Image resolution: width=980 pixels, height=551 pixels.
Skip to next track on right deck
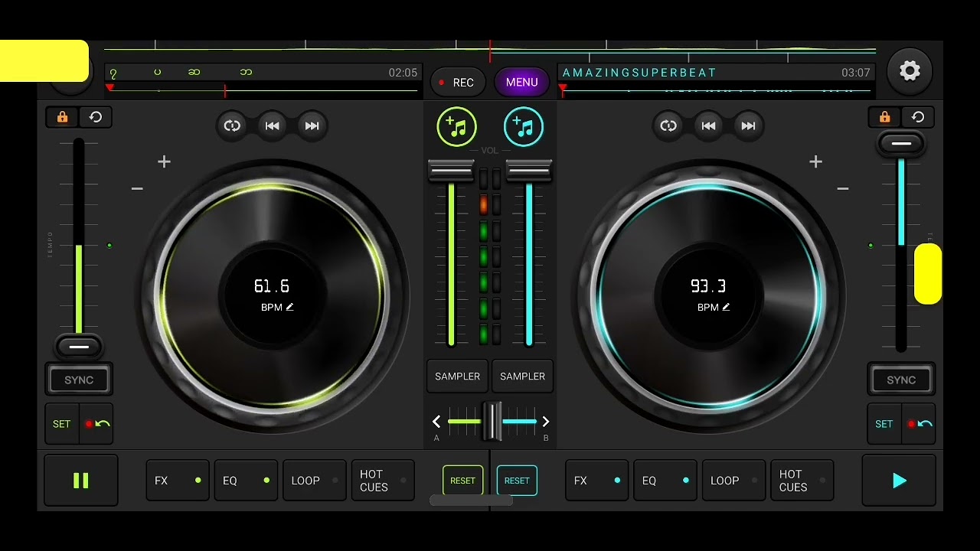coord(748,126)
